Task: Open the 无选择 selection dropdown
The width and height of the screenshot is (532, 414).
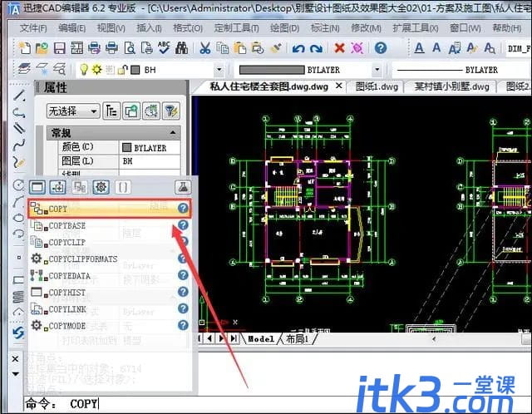Action: [73, 111]
